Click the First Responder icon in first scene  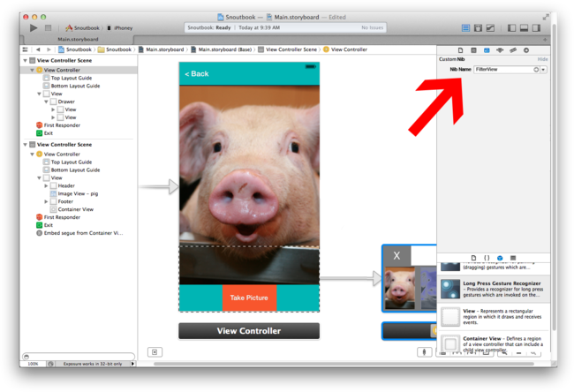tap(40, 124)
